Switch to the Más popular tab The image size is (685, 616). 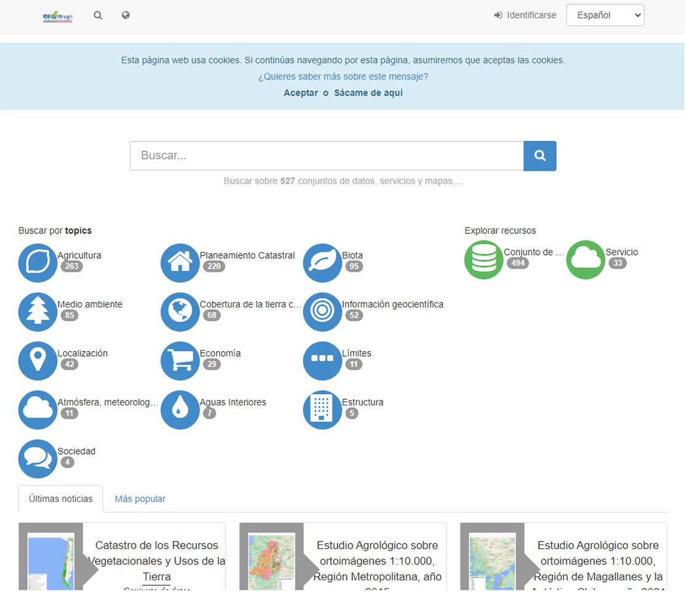tap(140, 499)
